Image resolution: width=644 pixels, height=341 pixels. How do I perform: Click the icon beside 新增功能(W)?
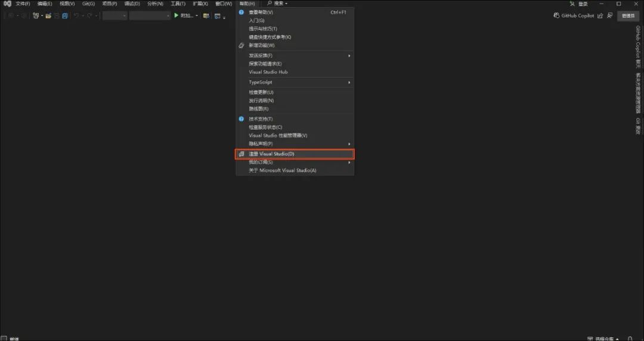click(x=241, y=45)
